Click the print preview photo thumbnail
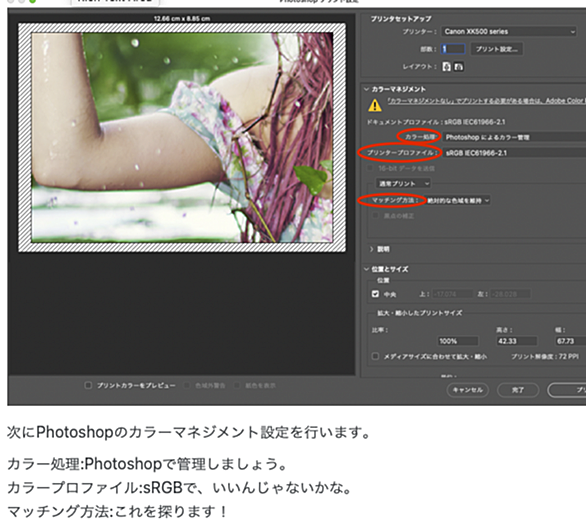586x526 pixels. [x=182, y=137]
